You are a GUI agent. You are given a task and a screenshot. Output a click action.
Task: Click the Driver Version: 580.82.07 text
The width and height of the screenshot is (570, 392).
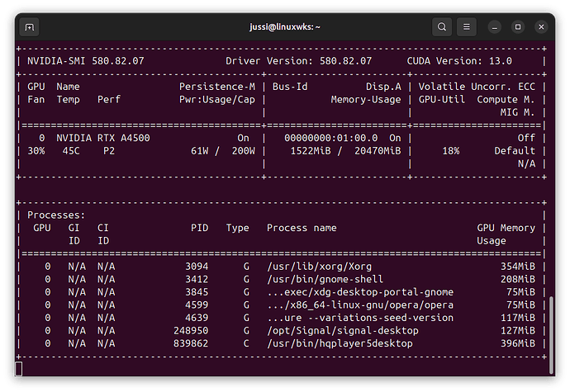(x=299, y=61)
